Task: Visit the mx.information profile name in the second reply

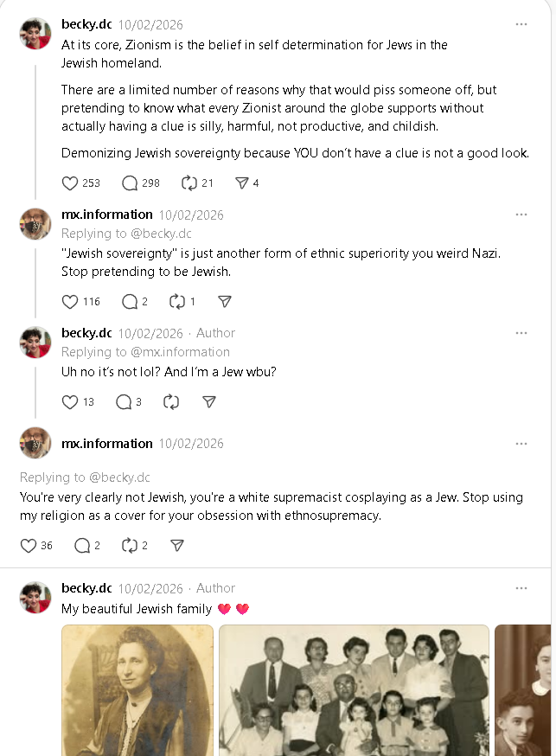Action: click(107, 444)
